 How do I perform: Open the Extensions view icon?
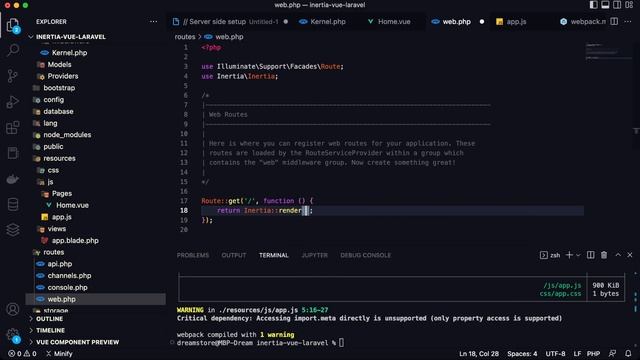[x=13, y=127]
